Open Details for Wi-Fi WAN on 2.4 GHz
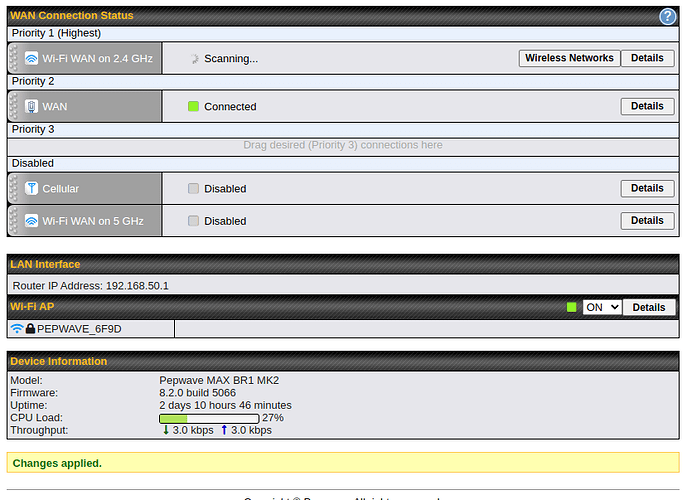Viewport: 687px width, 500px height. [x=647, y=58]
